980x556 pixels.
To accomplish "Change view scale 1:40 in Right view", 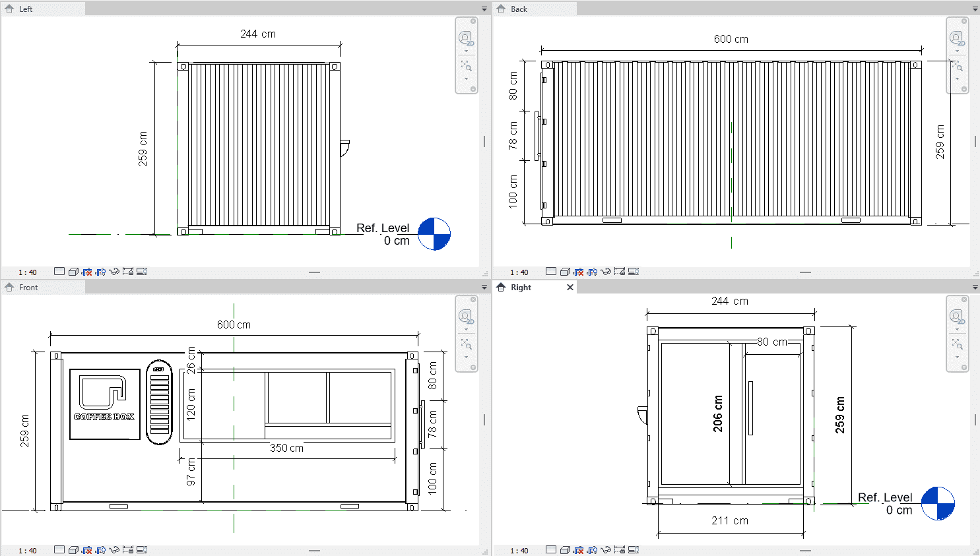I will (x=519, y=551).
